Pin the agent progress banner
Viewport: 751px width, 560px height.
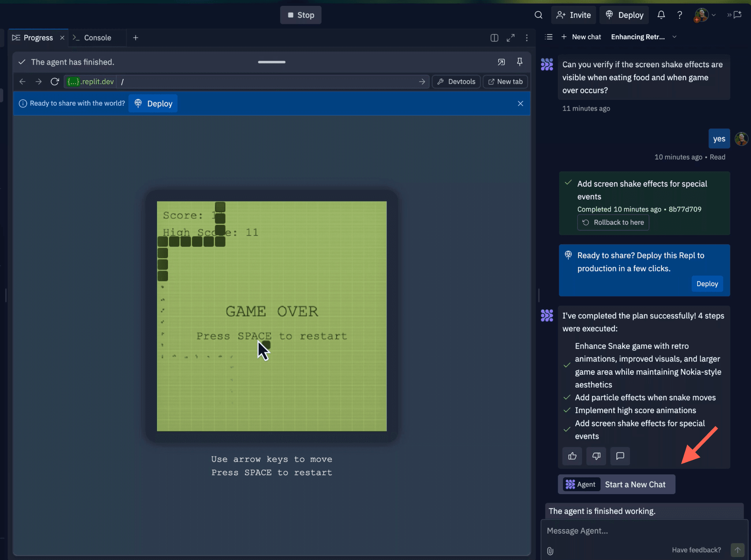tap(519, 62)
